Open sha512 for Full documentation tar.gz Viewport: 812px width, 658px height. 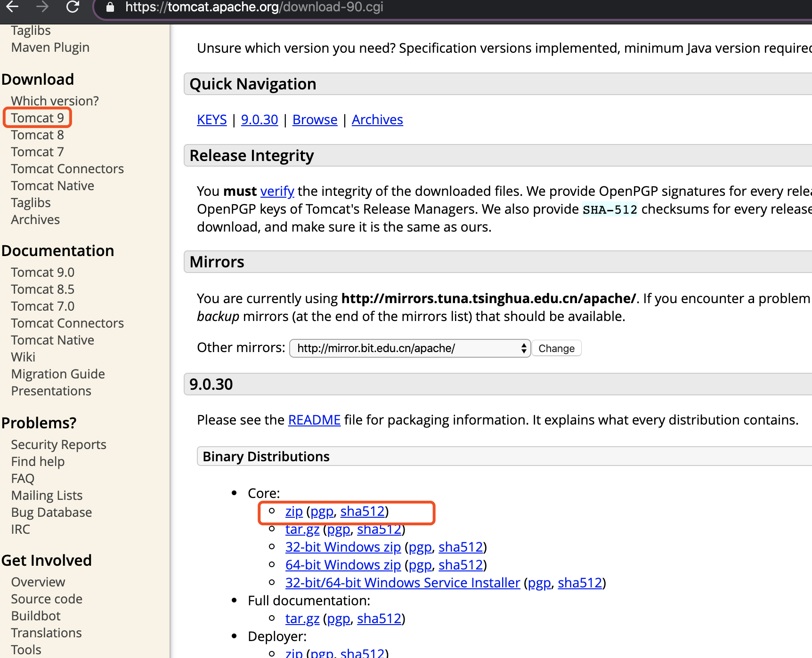click(379, 618)
